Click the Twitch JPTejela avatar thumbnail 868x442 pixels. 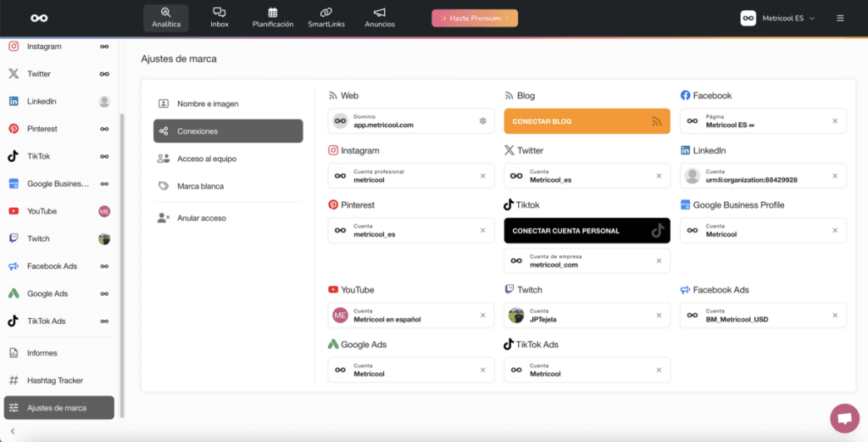pyautogui.click(x=516, y=315)
